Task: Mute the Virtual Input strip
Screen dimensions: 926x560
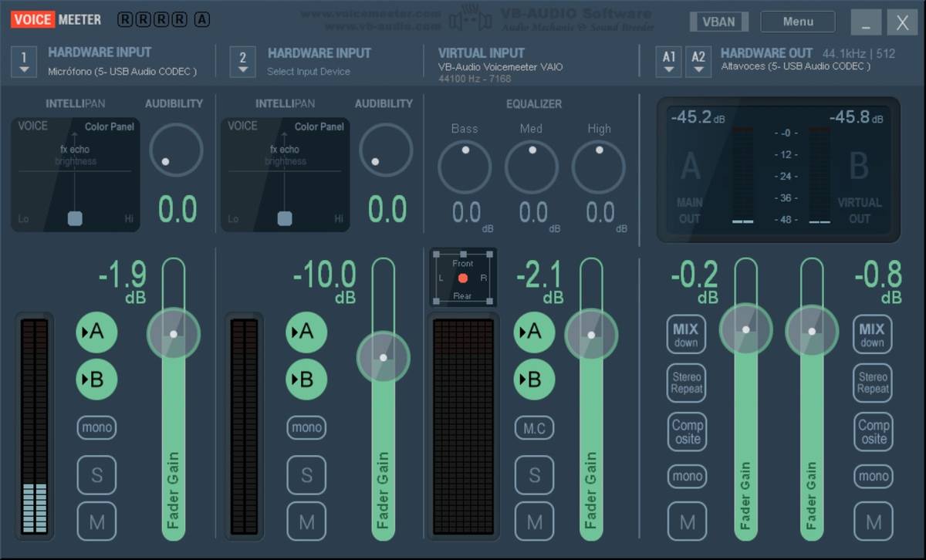Action: 535,521
